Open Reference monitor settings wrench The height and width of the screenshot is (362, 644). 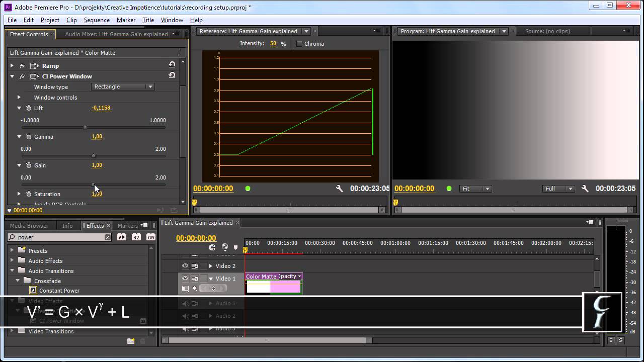pyautogui.click(x=340, y=189)
